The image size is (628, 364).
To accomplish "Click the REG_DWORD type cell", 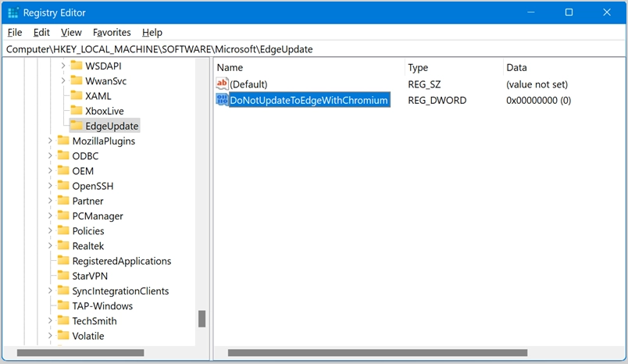I will pyautogui.click(x=437, y=101).
